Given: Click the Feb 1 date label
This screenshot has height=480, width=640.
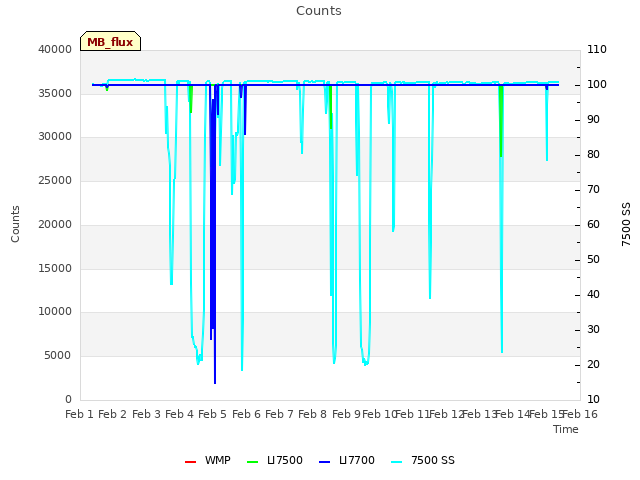Looking at the screenshot, I should [x=80, y=415].
